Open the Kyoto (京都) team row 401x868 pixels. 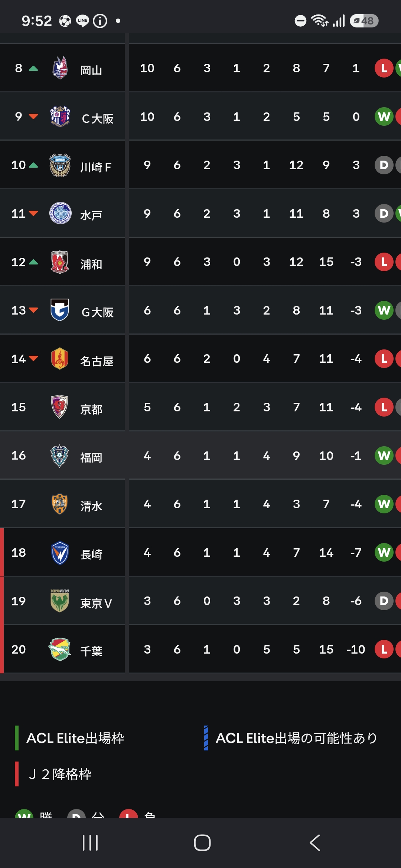(x=200, y=407)
